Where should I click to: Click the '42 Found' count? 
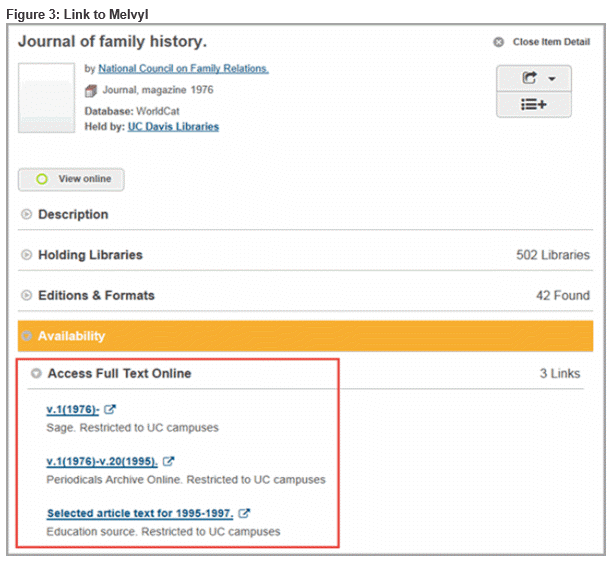pyautogui.click(x=563, y=295)
